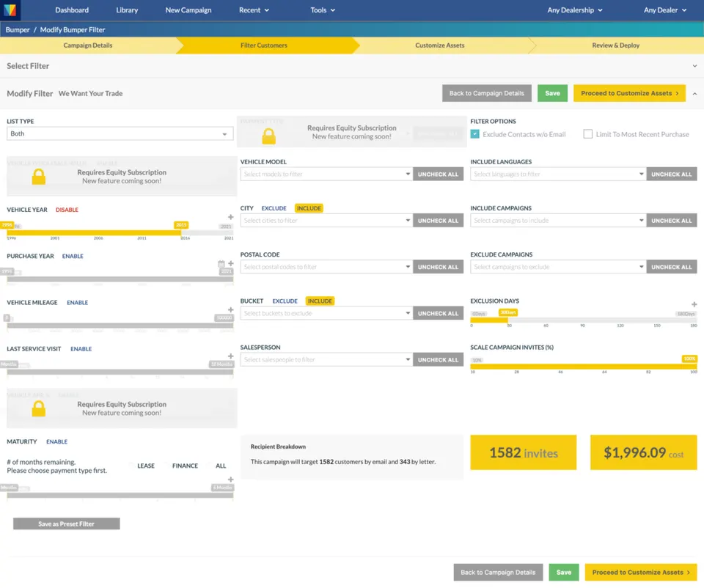Set Bucket filter to Include
The height and width of the screenshot is (588, 704).
320,301
